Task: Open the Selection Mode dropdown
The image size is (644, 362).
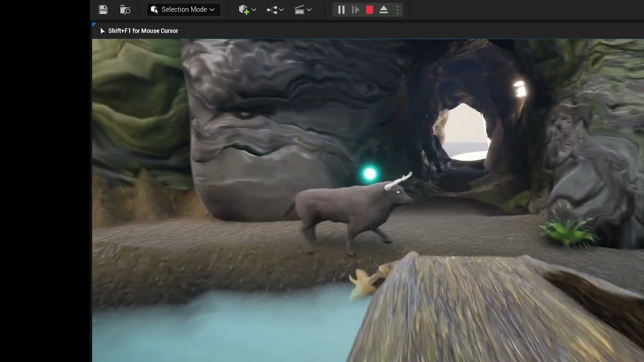Action: [183, 10]
